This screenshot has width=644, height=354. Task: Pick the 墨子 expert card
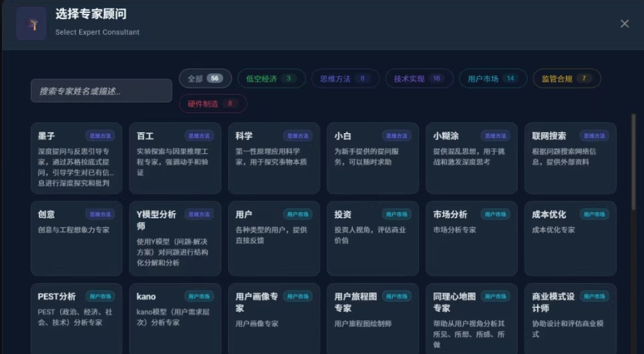coord(76,158)
